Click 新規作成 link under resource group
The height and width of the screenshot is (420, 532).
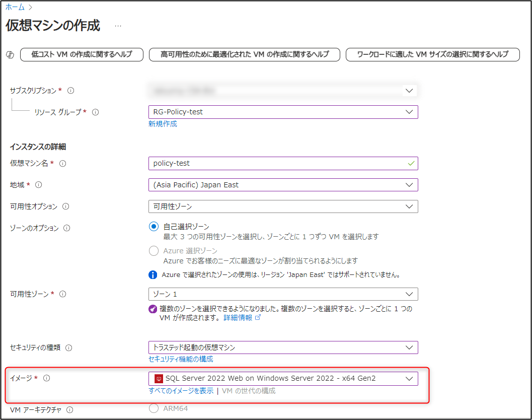163,124
